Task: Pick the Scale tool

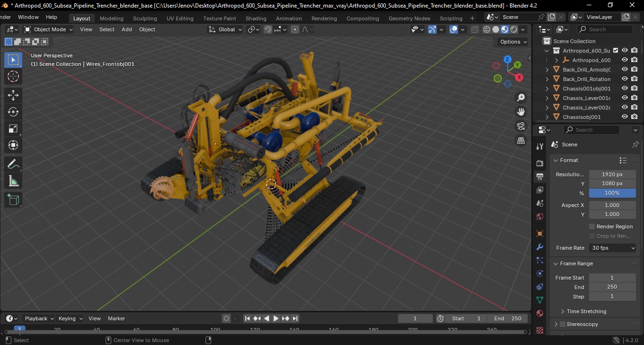Action: 13,128
